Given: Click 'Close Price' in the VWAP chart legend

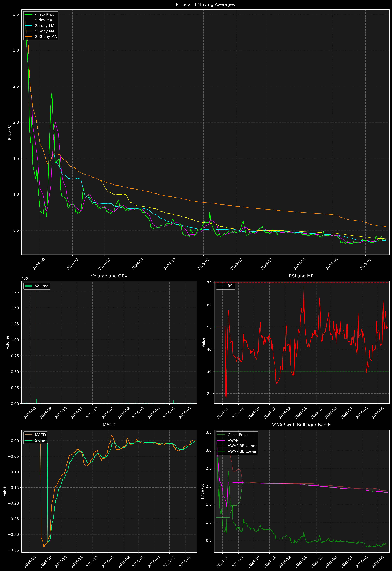Looking at the screenshot, I should coord(237,435).
